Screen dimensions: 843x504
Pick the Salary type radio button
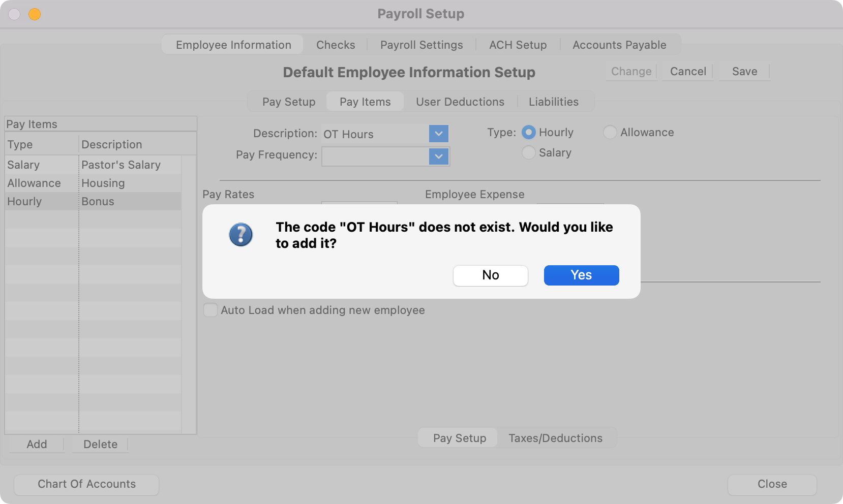[529, 153]
